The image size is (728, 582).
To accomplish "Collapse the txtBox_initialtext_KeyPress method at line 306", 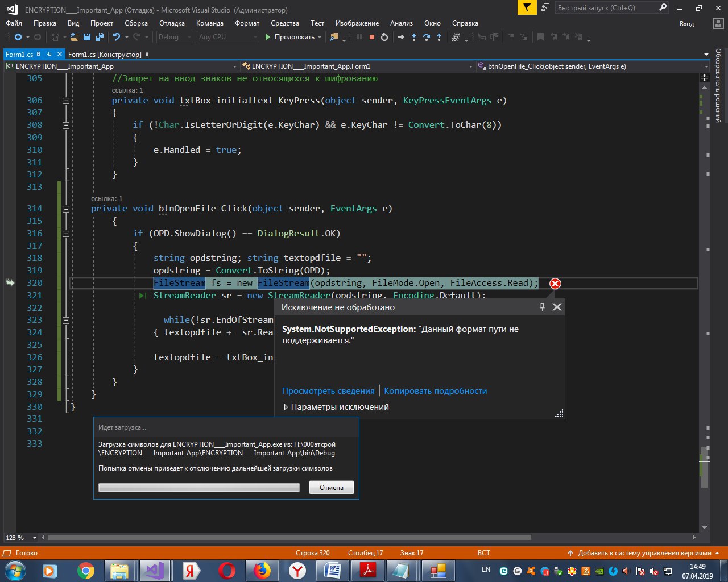I will [66, 101].
